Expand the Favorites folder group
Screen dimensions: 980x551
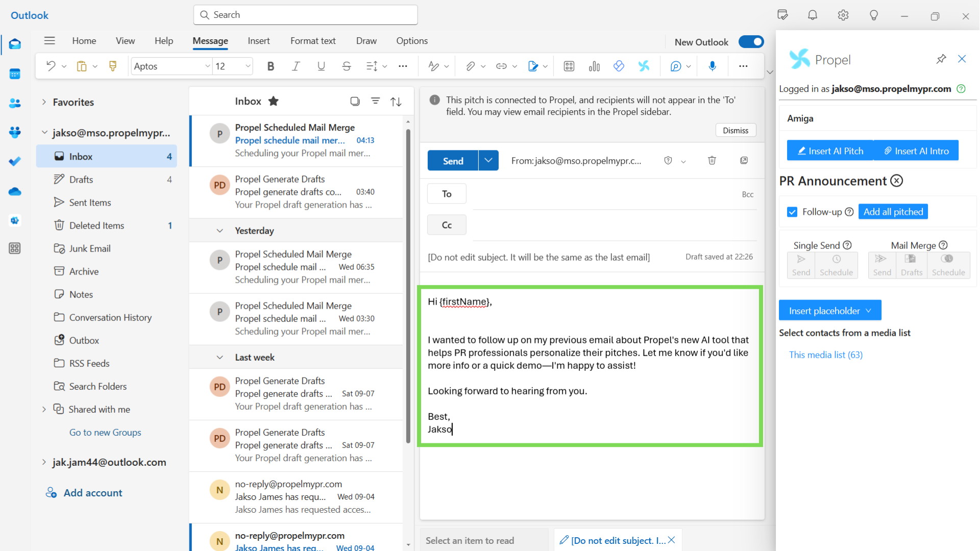pyautogui.click(x=44, y=102)
